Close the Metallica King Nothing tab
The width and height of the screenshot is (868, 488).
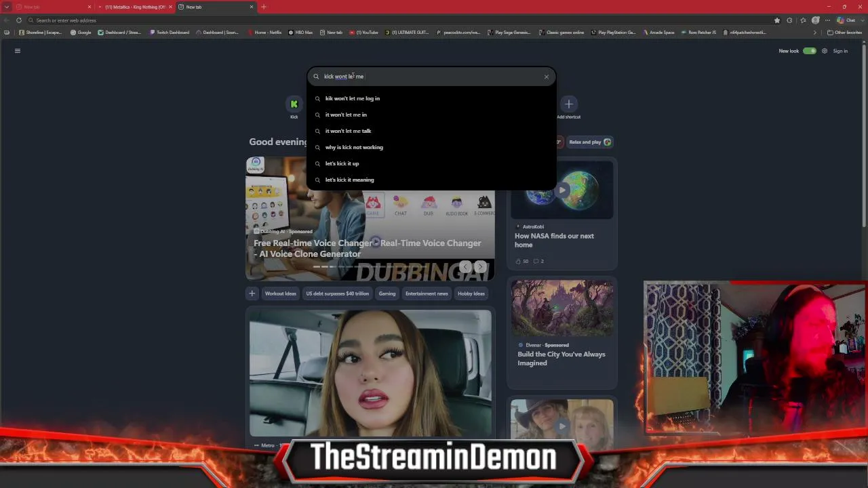coord(170,7)
